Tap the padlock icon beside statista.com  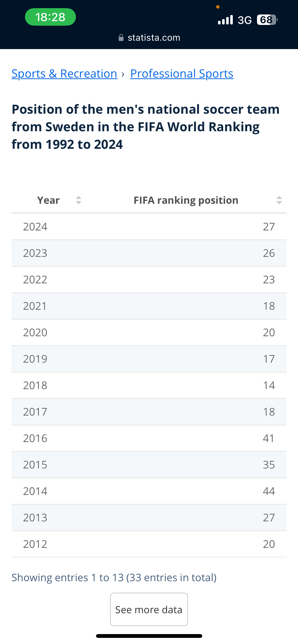[121, 38]
